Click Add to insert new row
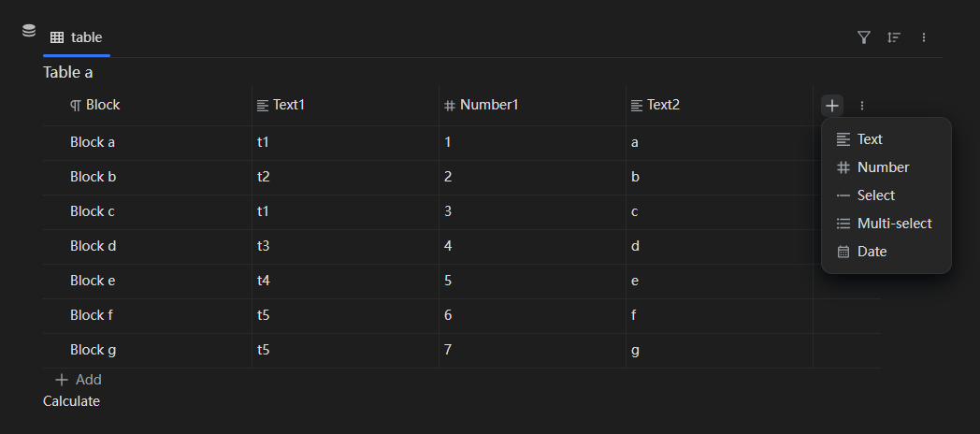Screen dimensions: 980x434 79,380
